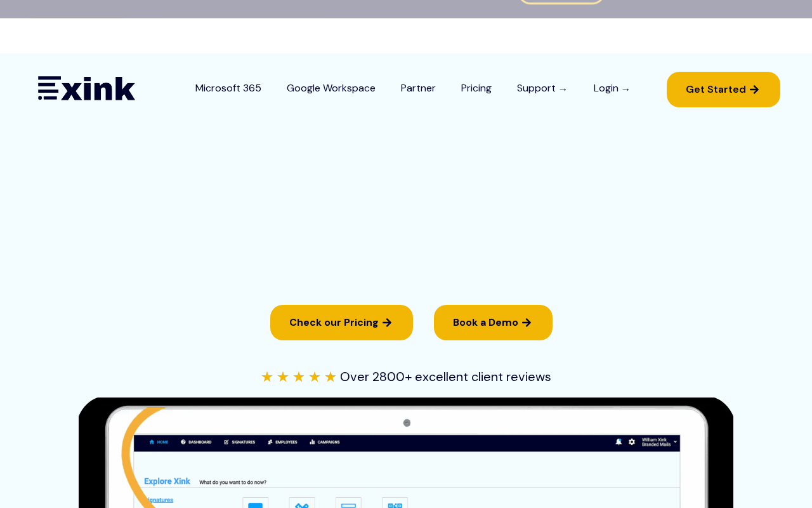Click the Xink logo
Image resolution: width=812 pixels, height=508 pixels.
[x=86, y=88]
